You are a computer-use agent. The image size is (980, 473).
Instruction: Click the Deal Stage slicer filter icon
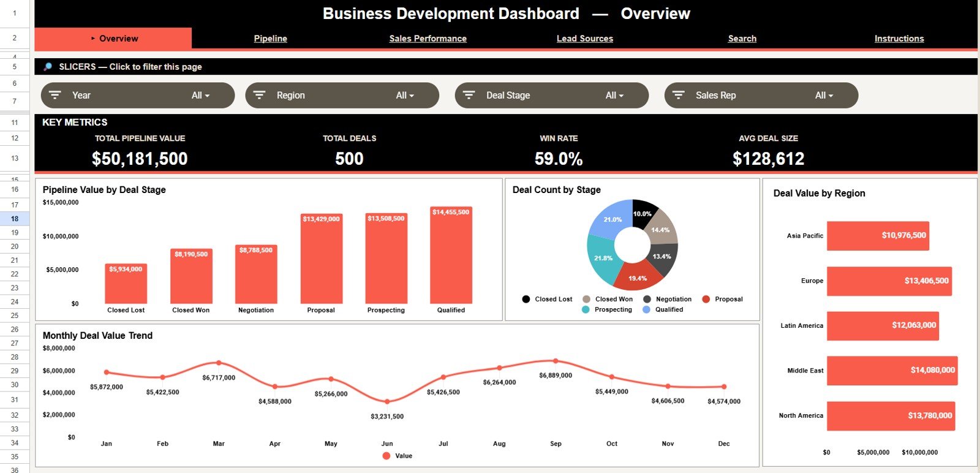[x=469, y=95]
